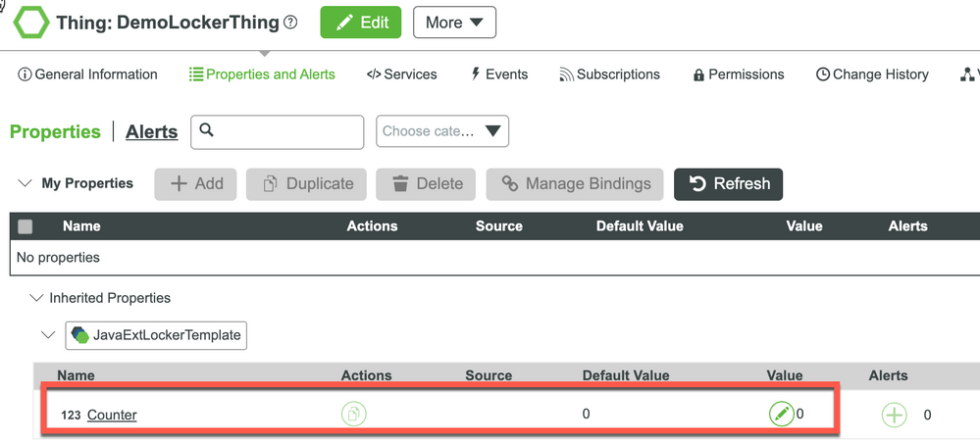
Task: Toggle the select-all checkbox in My Properties header
Action: (x=25, y=226)
